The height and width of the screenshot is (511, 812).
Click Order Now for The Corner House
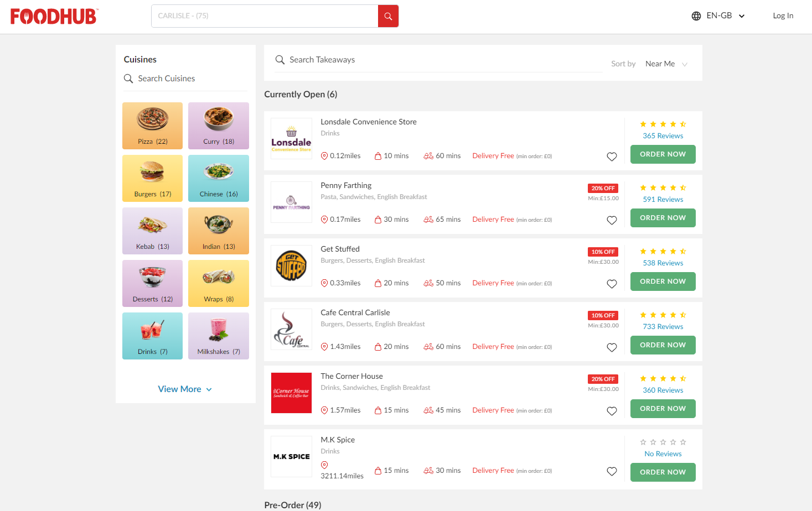pyautogui.click(x=663, y=409)
